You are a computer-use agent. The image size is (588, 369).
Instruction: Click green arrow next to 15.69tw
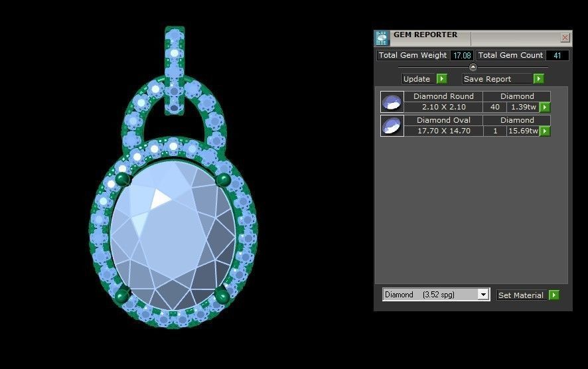point(545,131)
